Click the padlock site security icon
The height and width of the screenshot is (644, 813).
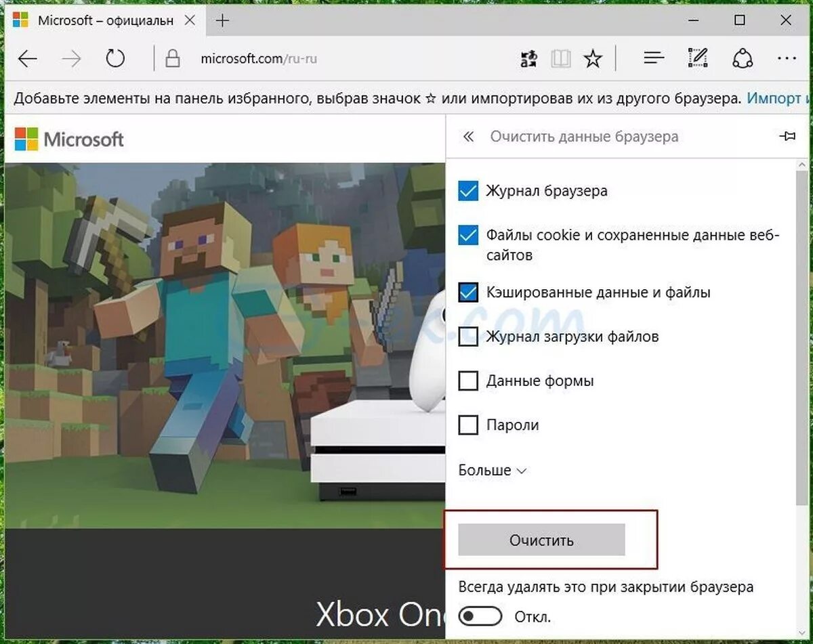[x=173, y=59]
